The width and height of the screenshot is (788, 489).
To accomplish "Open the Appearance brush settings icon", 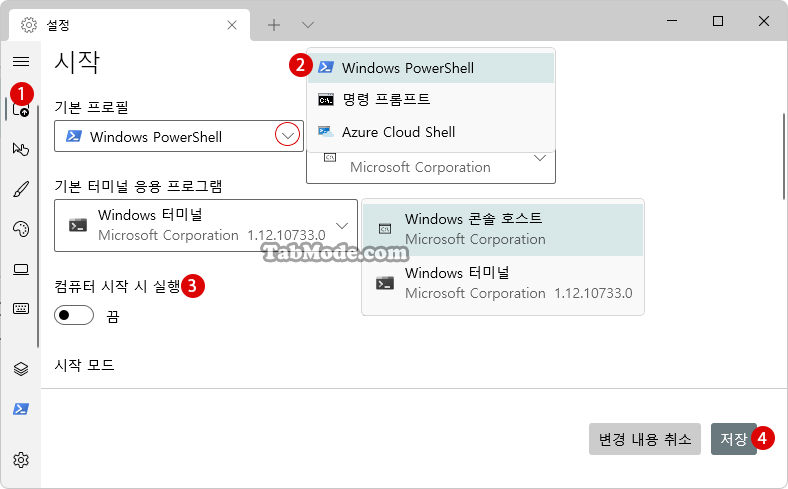I will pos(21,189).
